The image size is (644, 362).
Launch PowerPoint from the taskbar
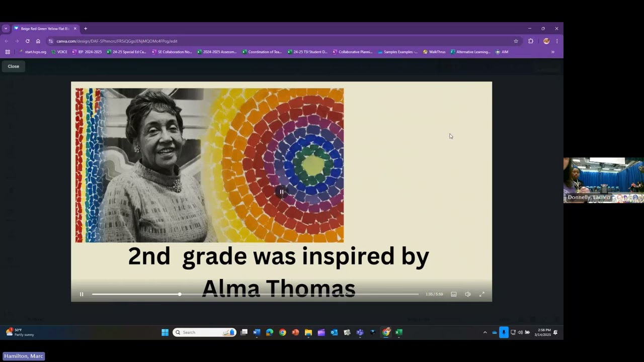click(x=295, y=332)
